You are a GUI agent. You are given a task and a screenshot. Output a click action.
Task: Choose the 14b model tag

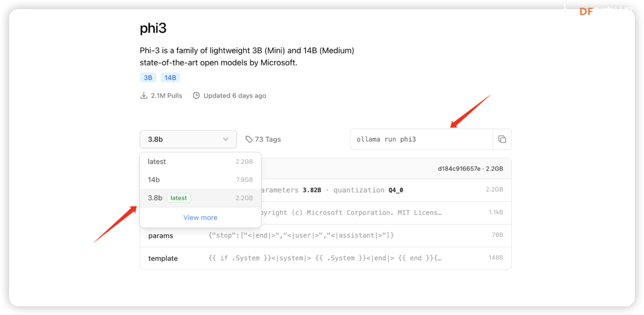[x=200, y=180]
